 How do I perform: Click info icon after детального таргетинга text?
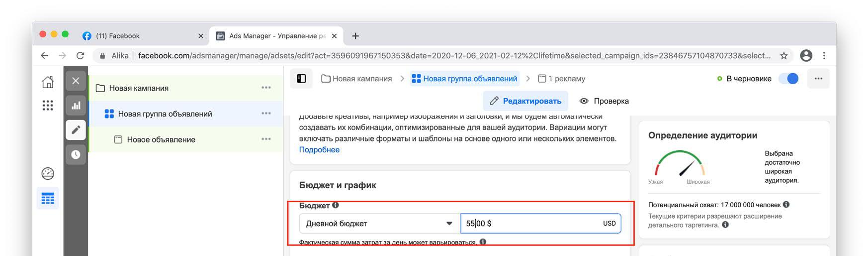[725, 225]
